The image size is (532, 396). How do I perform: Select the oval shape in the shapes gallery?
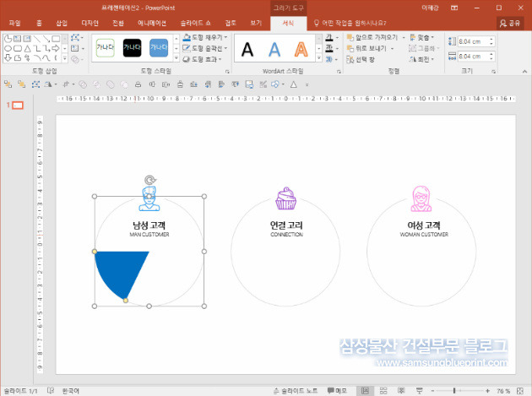[x=8, y=48]
